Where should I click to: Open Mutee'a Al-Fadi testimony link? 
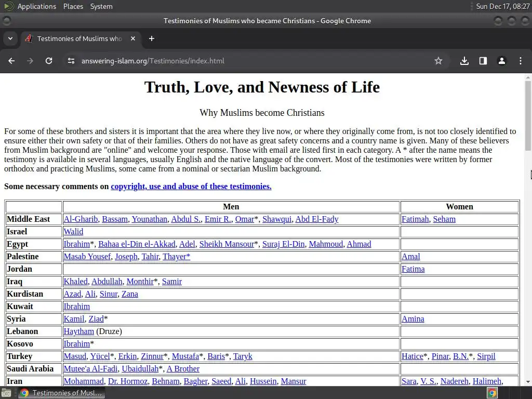coord(90,369)
